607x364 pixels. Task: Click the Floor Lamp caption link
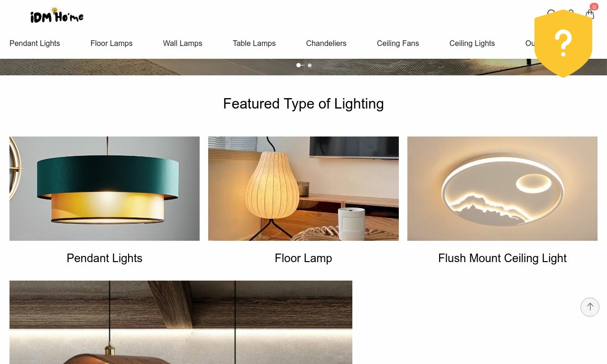[303, 258]
